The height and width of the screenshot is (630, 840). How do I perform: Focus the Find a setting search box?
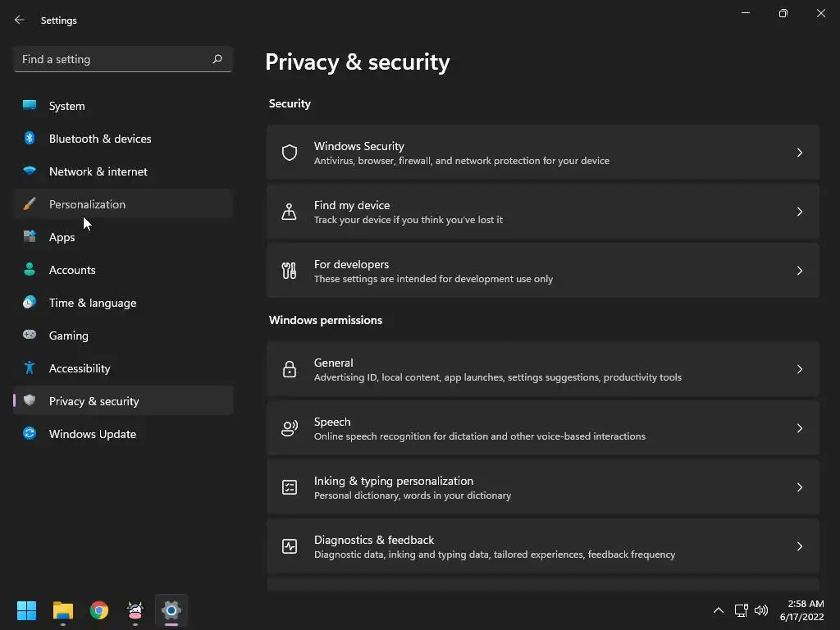pos(113,59)
